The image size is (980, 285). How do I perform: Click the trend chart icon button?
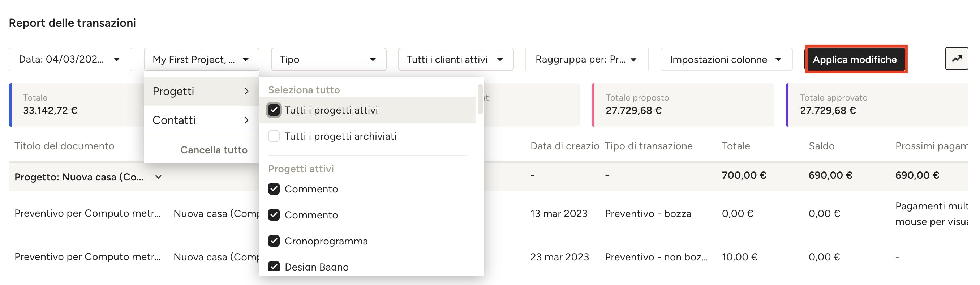[x=957, y=59]
